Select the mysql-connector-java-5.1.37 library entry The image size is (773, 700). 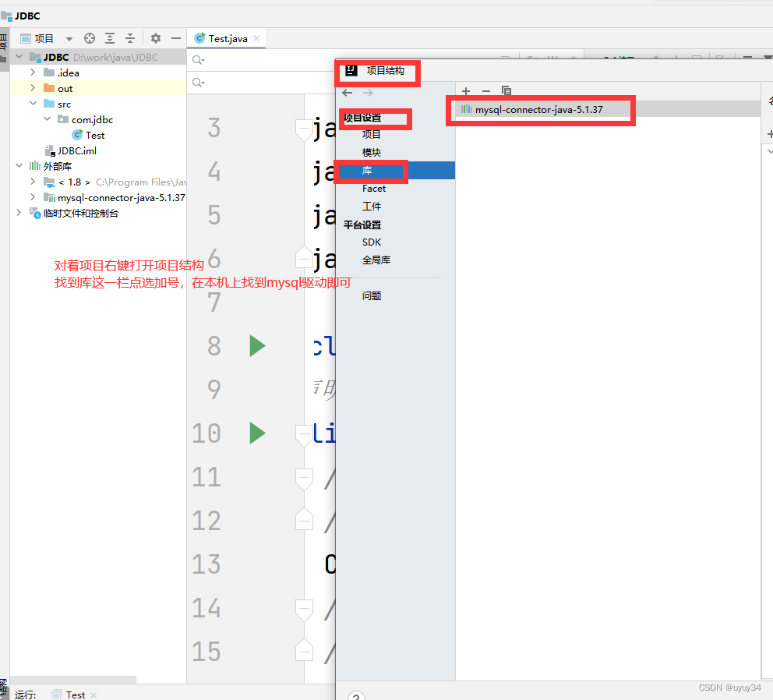541,110
